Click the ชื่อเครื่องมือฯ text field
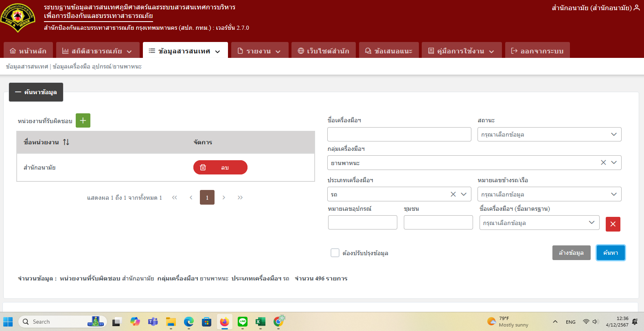The width and height of the screenshot is (644, 331). [399, 135]
